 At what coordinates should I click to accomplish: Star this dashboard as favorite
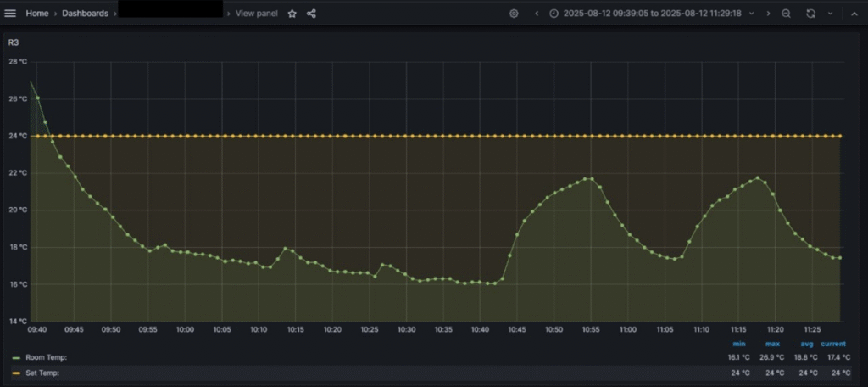(292, 14)
